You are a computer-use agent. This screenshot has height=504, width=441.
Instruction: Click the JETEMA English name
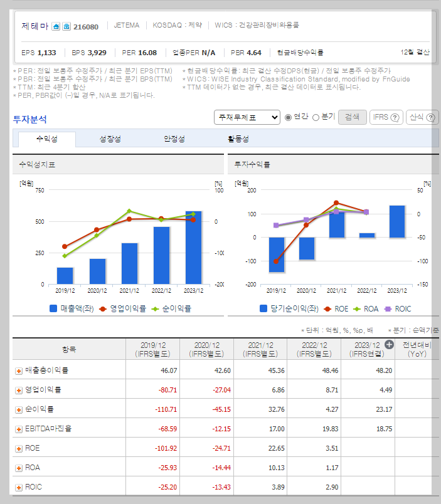(x=127, y=26)
